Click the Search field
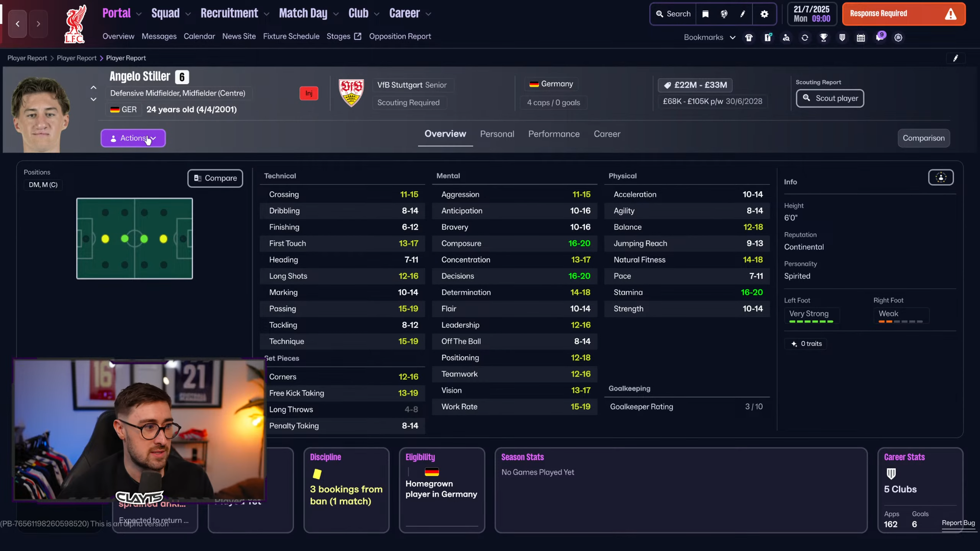The image size is (980, 551). point(673,14)
